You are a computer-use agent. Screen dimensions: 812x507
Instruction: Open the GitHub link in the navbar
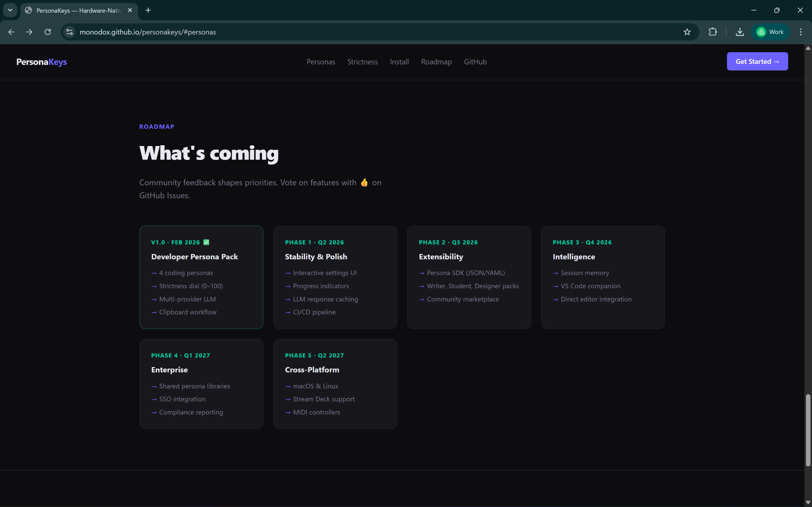coord(475,62)
